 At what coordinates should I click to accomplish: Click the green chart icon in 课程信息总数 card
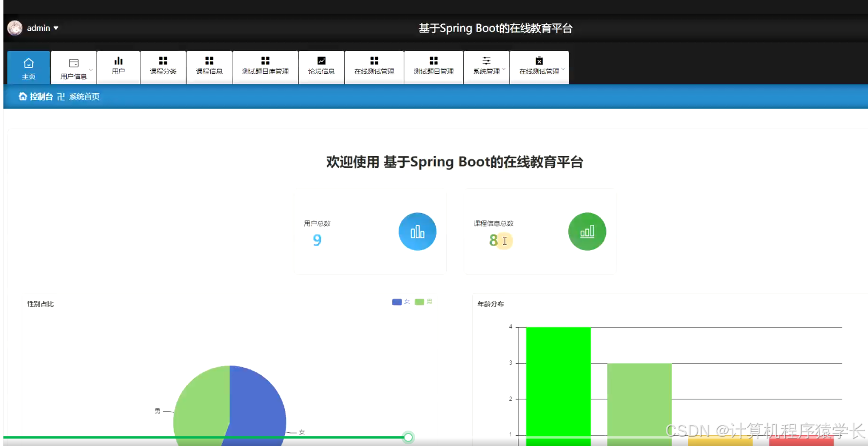(x=587, y=231)
